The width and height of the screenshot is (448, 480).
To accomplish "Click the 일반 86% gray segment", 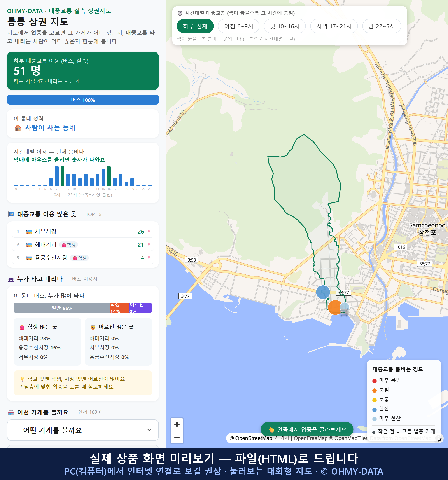I will click(62, 308).
